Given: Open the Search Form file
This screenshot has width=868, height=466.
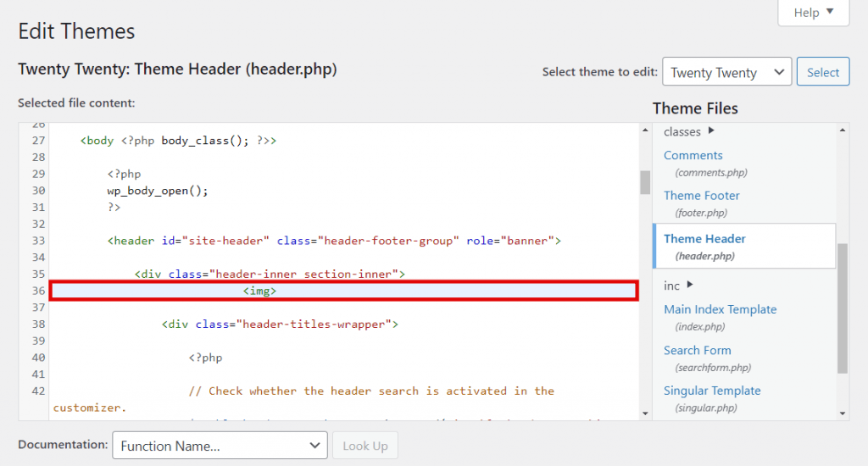Looking at the screenshot, I should pyautogui.click(x=697, y=350).
